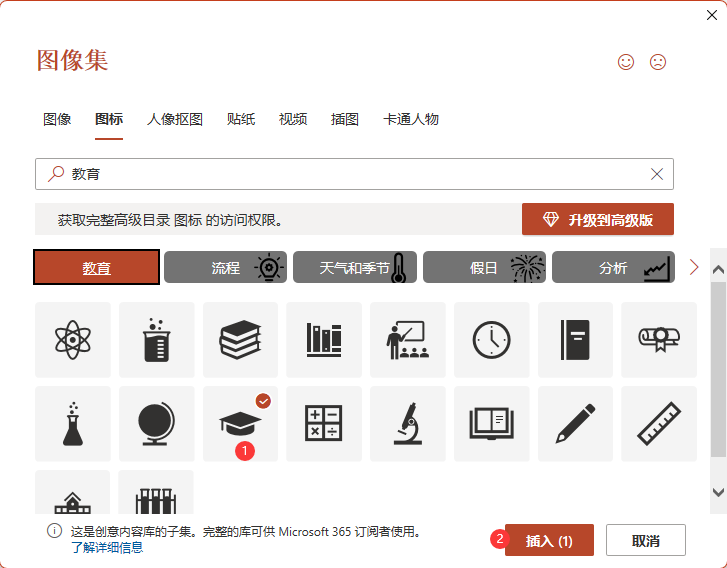The image size is (727, 568).
Task: Click the 取消 button
Action: pyautogui.click(x=645, y=540)
